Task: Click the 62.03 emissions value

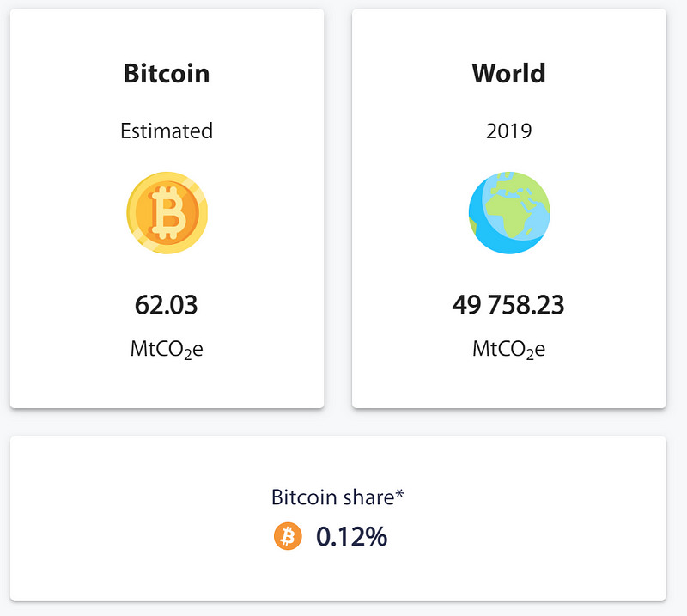Action: coord(166,305)
